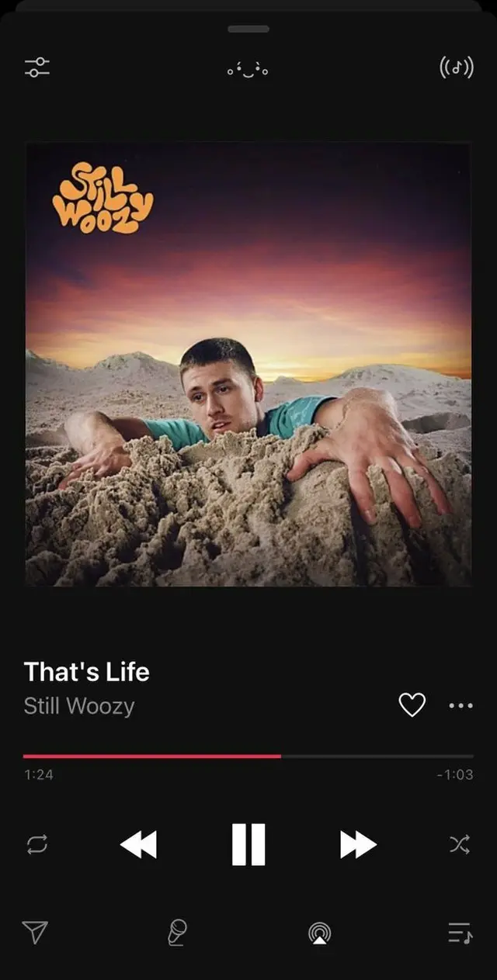Viewport: 497px width, 980px height.
Task: Open the spatial audio note icon
Action: tap(457, 68)
